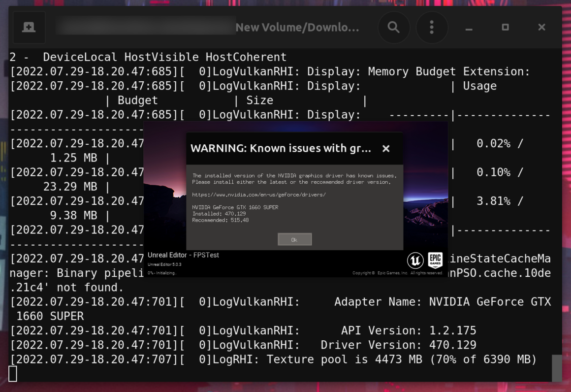Open the terminal three-dot menu
The width and height of the screenshot is (571, 392).
432,27
